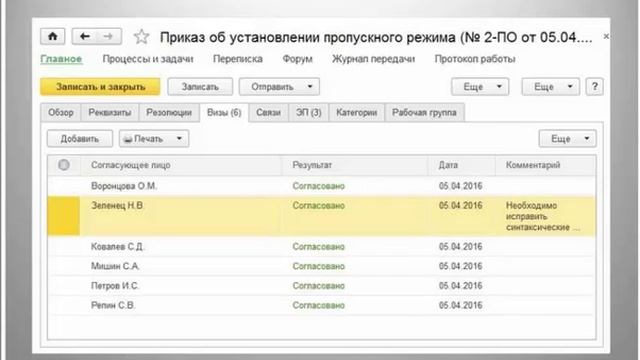Click Согласовано result for Петров И.С.
Image resolution: width=640 pixels, height=360 pixels.
tap(318, 286)
